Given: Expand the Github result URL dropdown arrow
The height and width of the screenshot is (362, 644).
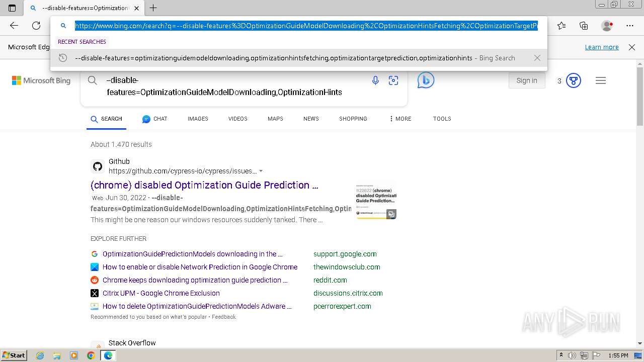Looking at the screenshot, I should [x=261, y=171].
